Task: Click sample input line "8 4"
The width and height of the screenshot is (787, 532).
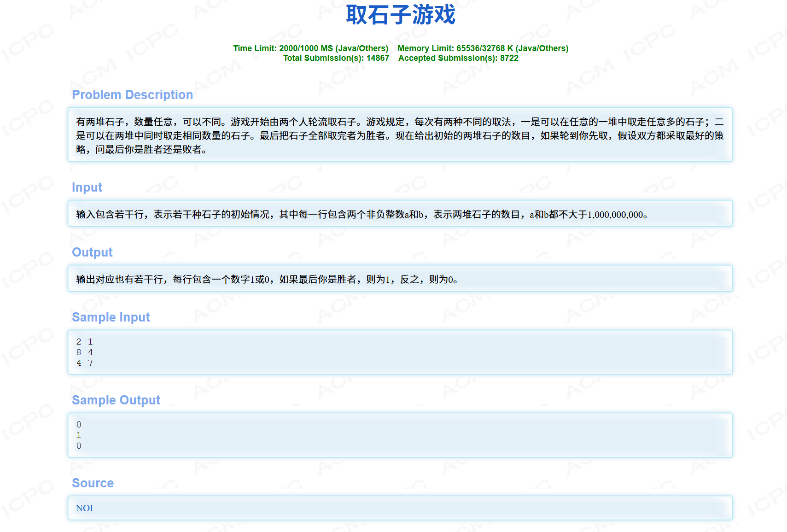Action: tap(85, 352)
